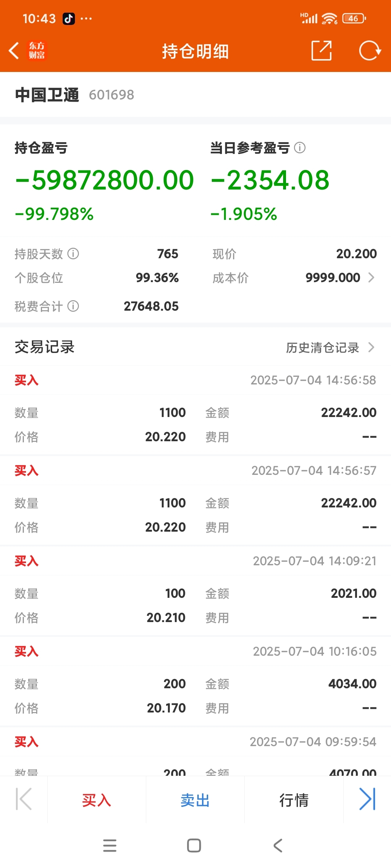Jump to next stock icon
The image size is (391, 868).
(367, 799)
